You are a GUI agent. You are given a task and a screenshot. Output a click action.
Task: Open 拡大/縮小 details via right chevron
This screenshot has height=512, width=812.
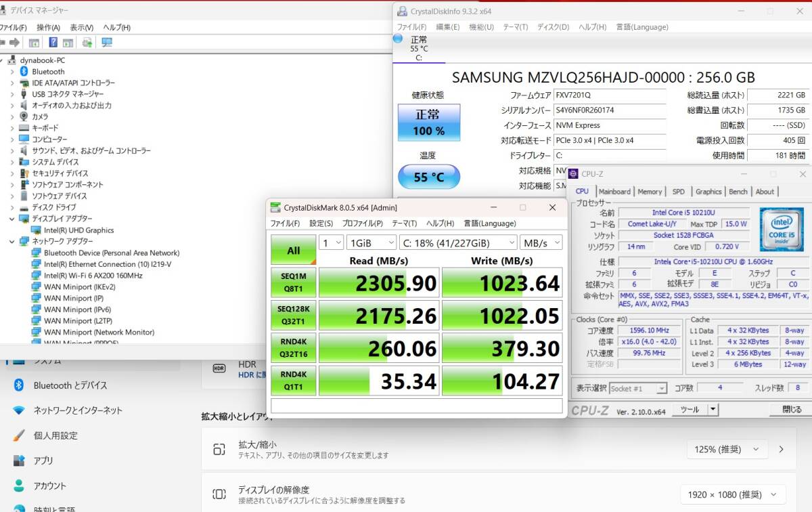coord(782,449)
